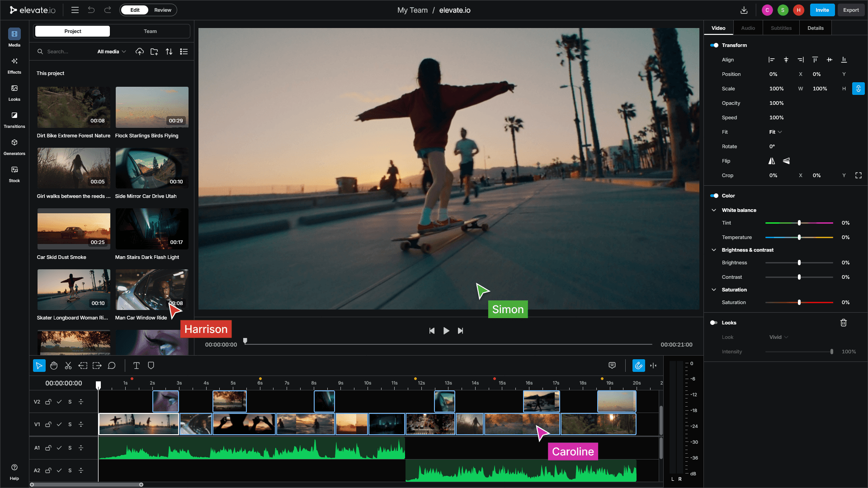Open the Effects panel in sidebar

[14, 65]
